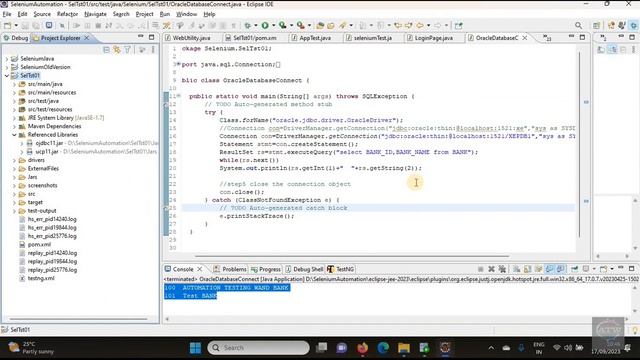Click the Open Type toolbar icon

click(x=320, y=25)
